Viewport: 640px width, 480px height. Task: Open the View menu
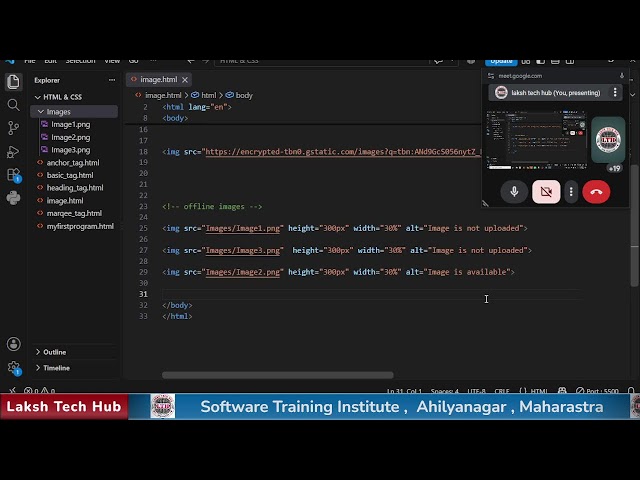(112, 61)
